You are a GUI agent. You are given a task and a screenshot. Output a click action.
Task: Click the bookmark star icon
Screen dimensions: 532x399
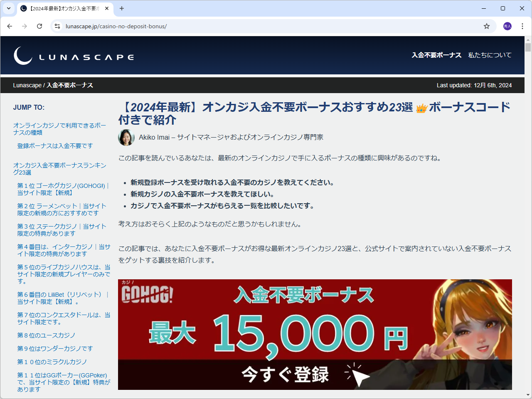(x=486, y=26)
